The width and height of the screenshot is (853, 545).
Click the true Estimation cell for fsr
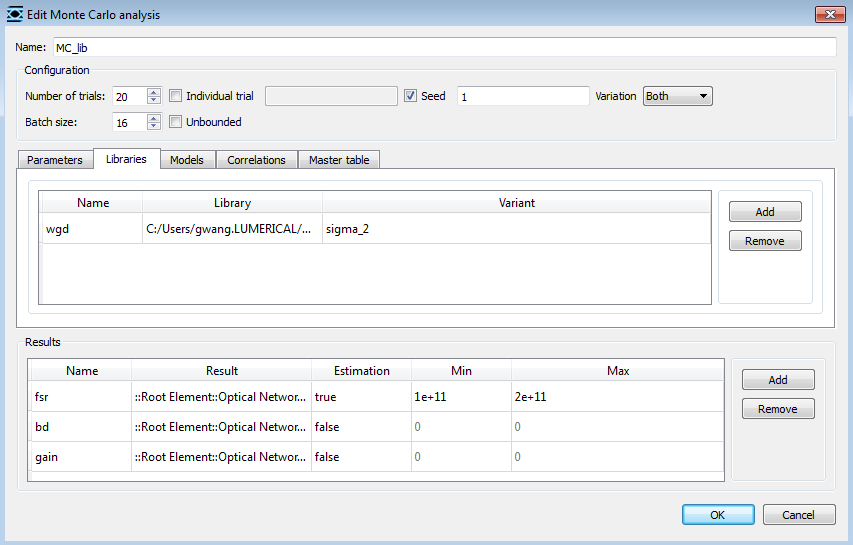[361, 397]
